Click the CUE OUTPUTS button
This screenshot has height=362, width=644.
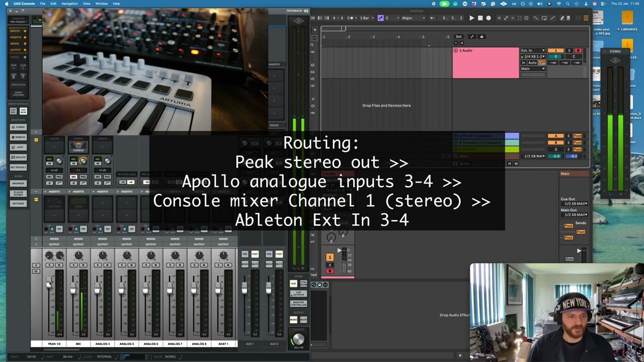(x=298, y=294)
